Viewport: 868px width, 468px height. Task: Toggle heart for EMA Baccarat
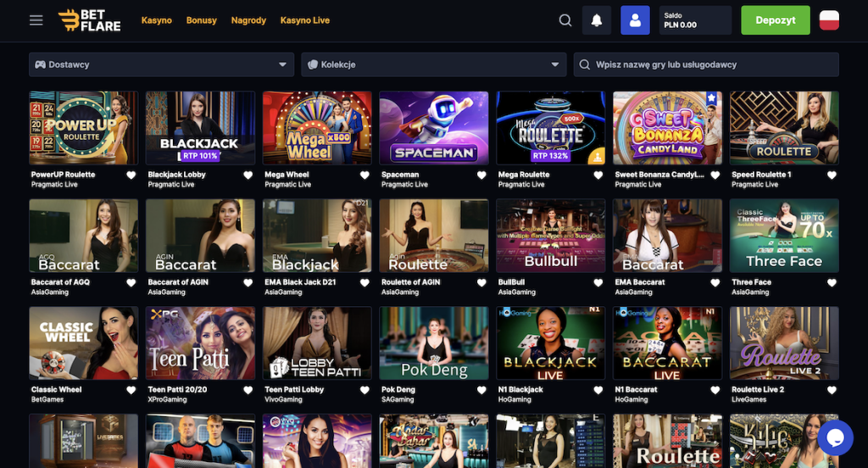pos(715,282)
